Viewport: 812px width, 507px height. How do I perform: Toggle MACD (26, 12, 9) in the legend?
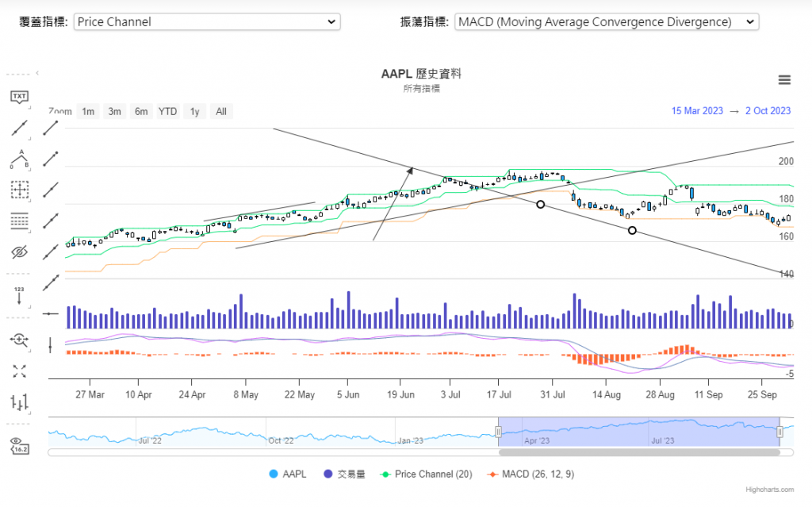pyautogui.click(x=530, y=474)
